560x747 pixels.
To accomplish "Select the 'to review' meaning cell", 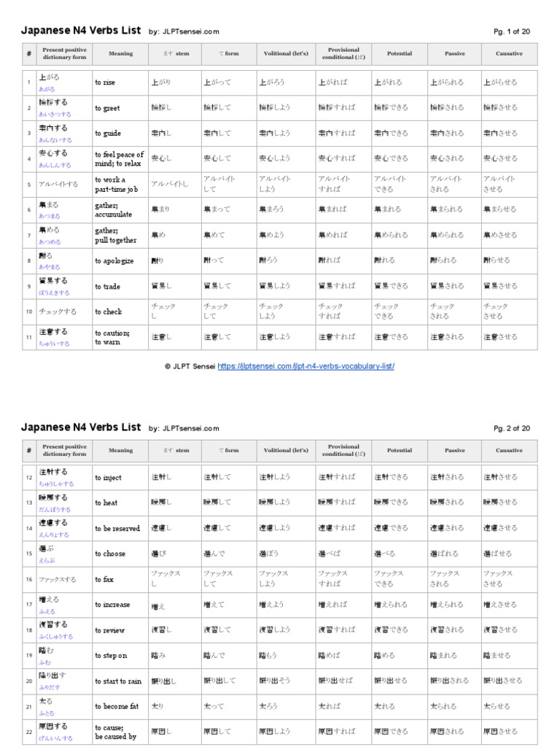I will click(120, 630).
